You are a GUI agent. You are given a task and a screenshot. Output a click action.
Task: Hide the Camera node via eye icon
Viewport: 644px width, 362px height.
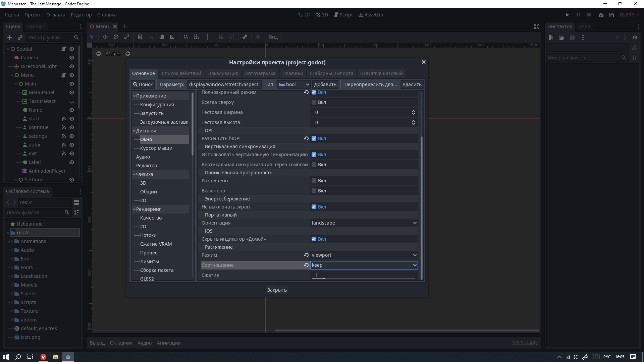click(x=72, y=58)
